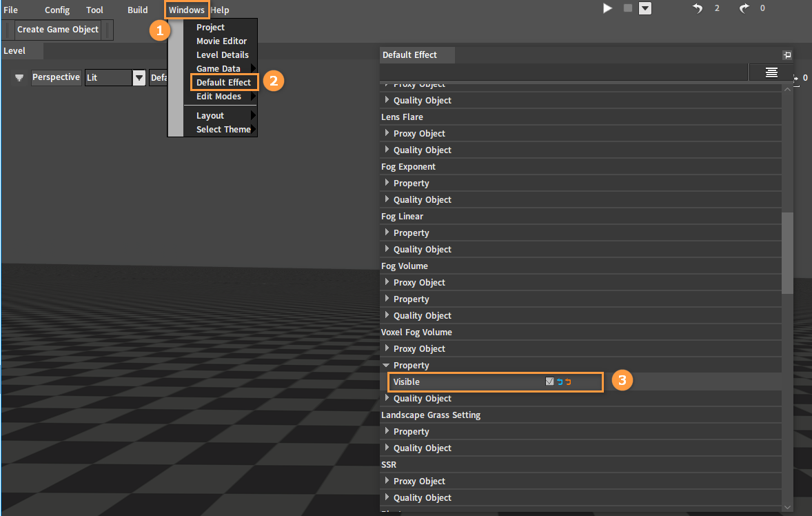Click the scrollbar up arrow in Default Effect

[x=787, y=89]
